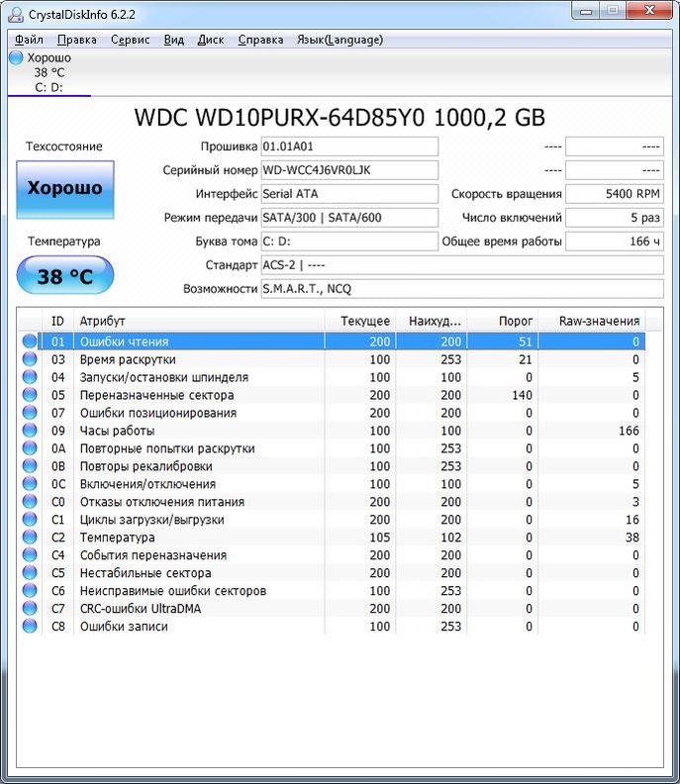Image resolution: width=680 pixels, height=784 pixels.
Task: Click the ID column header
Action: pos(57,321)
